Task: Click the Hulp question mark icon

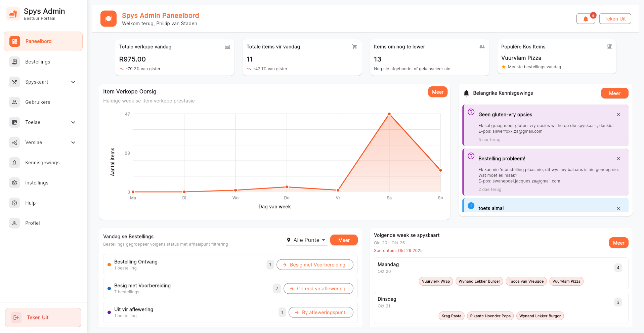Action: point(14,203)
